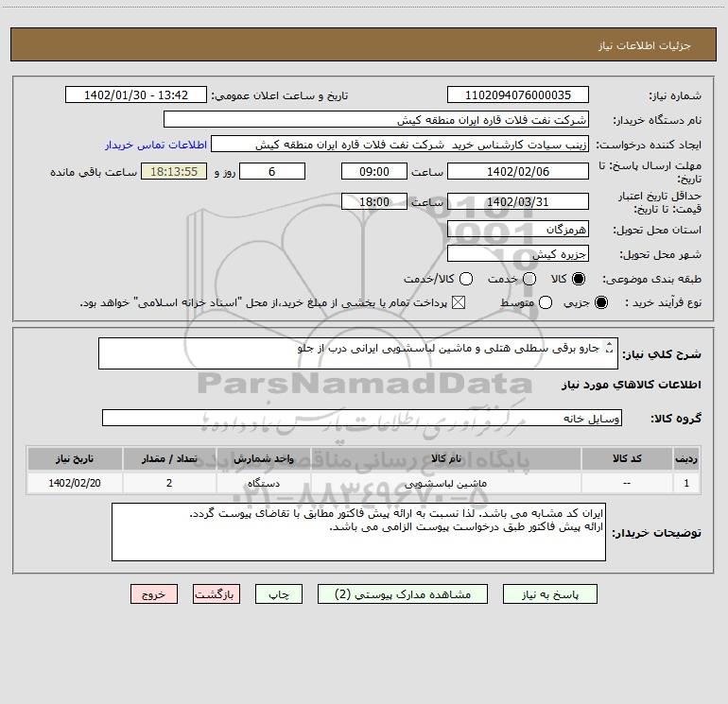The height and width of the screenshot is (704, 728).
Task: Click the پاسخ به نیاز button
Action: pyautogui.click(x=549, y=594)
